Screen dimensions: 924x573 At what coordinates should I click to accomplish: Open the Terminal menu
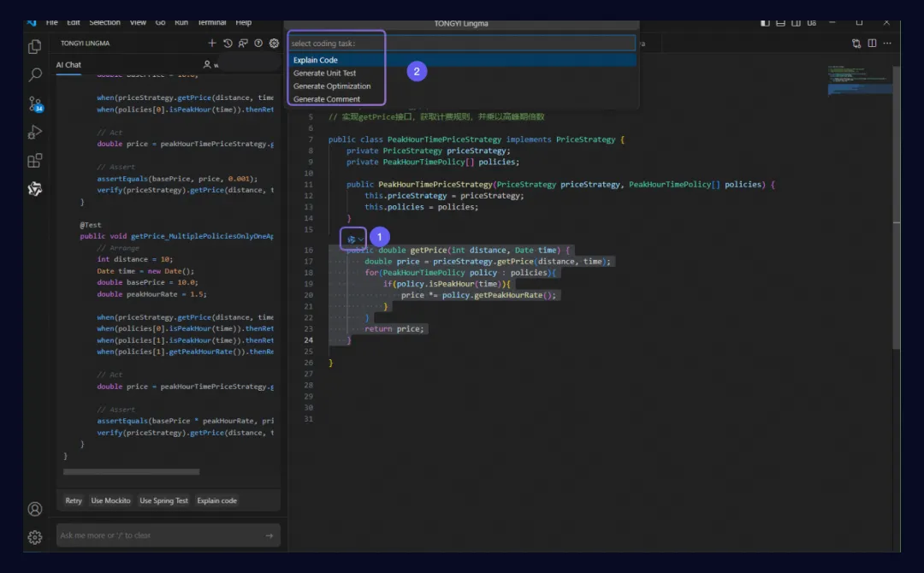211,22
